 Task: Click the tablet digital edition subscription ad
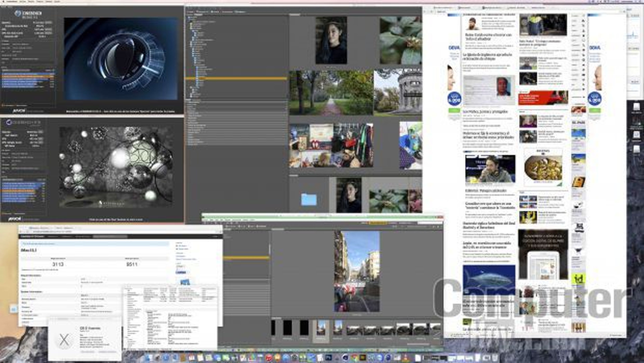[543, 254]
